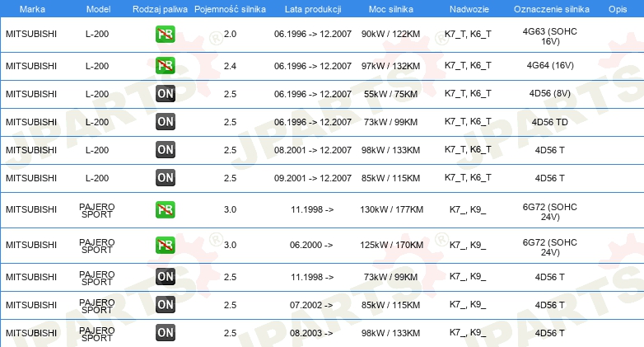Click the PB petrol icon in the L-200 132KM row
Viewport: 644px width, 347px height.
click(x=166, y=66)
